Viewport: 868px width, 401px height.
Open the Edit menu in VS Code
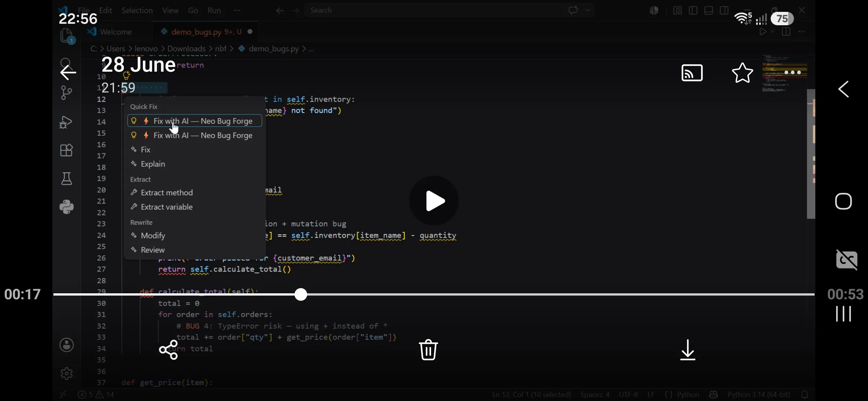click(106, 10)
